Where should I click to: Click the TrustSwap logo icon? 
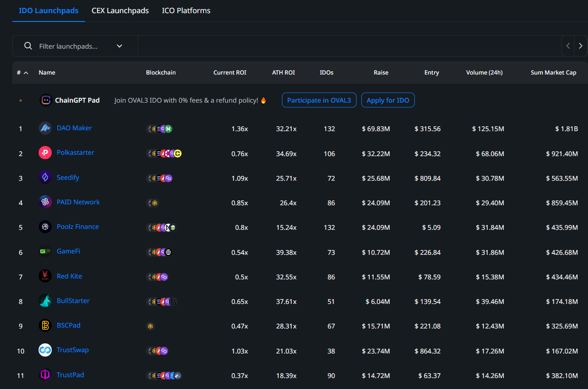[x=45, y=350]
